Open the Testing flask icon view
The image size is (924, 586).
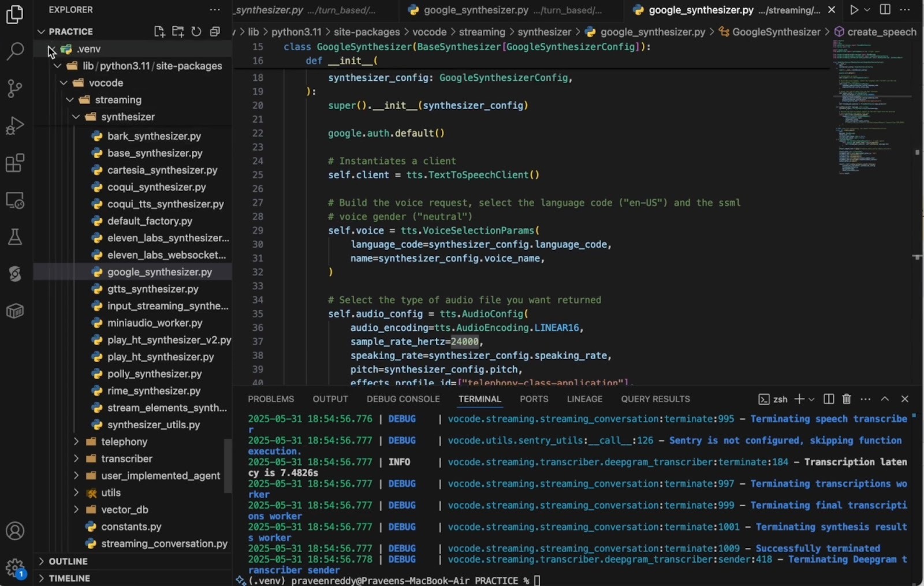pyautogui.click(x=14, y=237)
